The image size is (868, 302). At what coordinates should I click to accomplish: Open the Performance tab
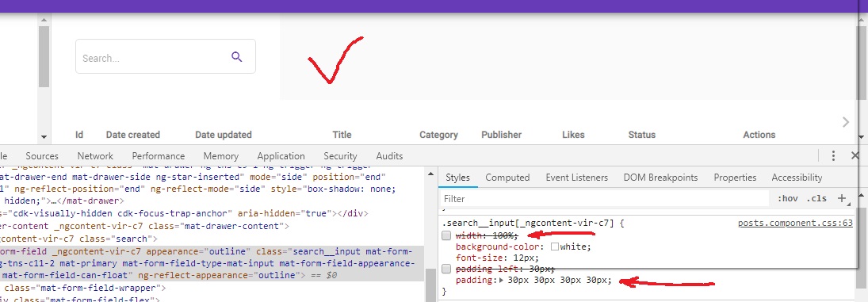pyautogui.click(x=159, y=156)
